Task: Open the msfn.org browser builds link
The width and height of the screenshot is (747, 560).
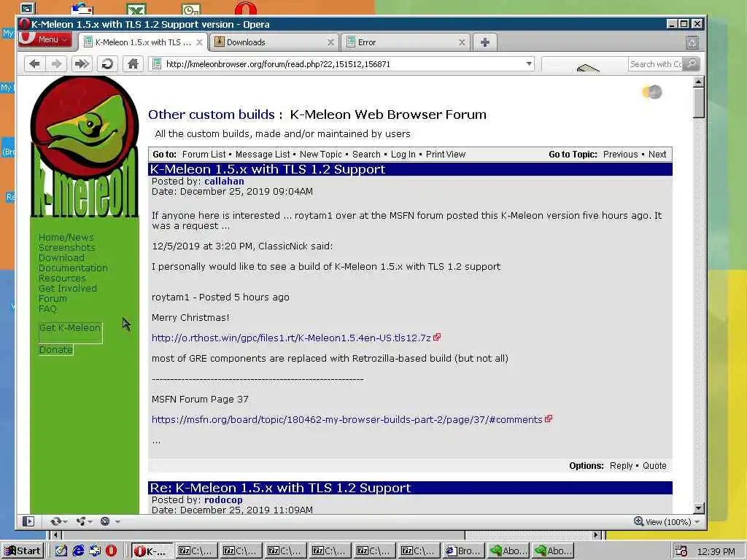Action: pyautogui.click(x=347, y=419)
